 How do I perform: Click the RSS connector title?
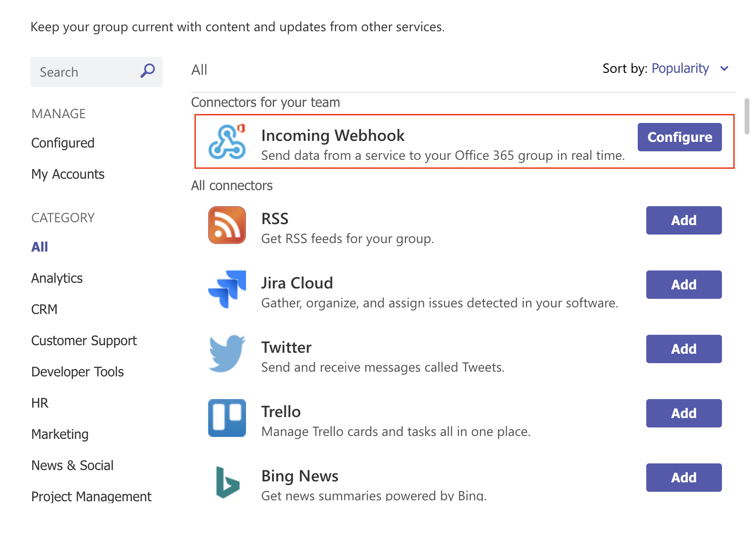tap(275, 218)
